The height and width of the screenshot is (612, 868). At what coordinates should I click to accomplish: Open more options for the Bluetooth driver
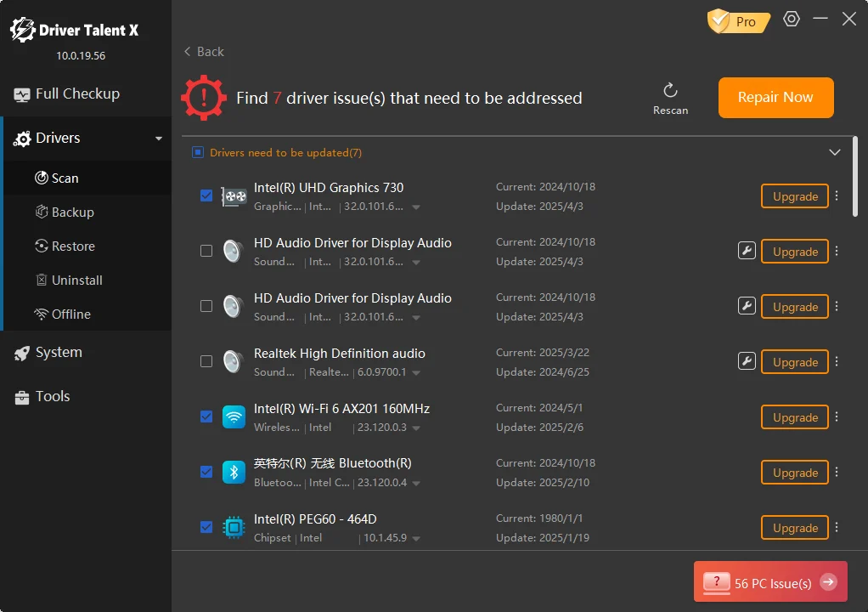point(837,472)
